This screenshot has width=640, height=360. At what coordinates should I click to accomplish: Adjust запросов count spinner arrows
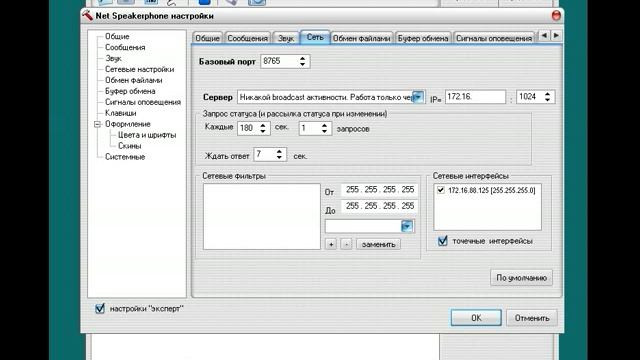tap(324, 128)
